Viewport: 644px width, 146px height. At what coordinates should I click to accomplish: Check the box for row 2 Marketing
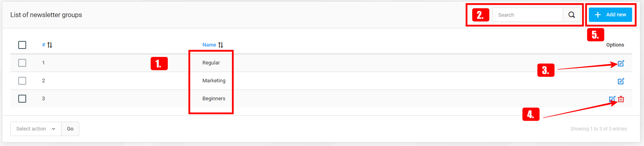coord(22,81)
